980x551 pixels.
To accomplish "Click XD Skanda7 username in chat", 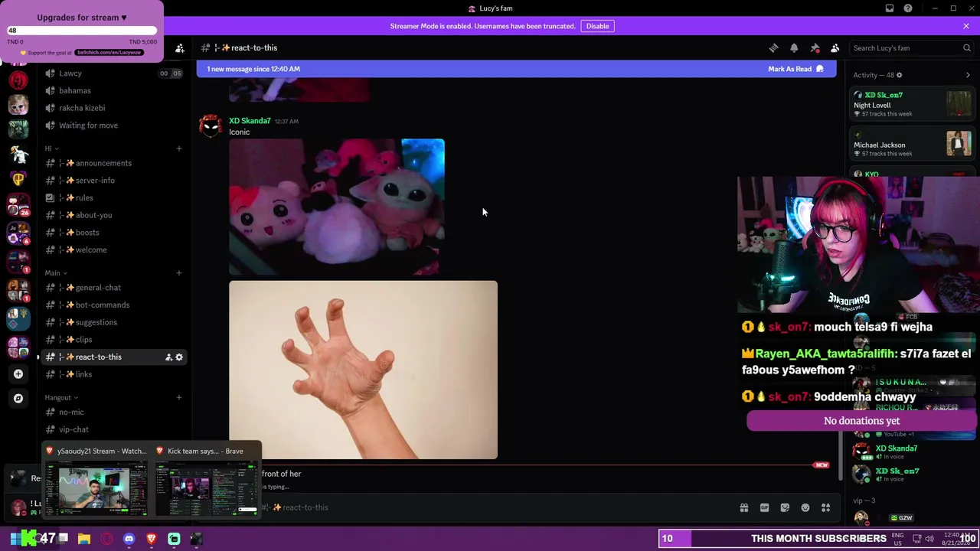I will [250, 121].
